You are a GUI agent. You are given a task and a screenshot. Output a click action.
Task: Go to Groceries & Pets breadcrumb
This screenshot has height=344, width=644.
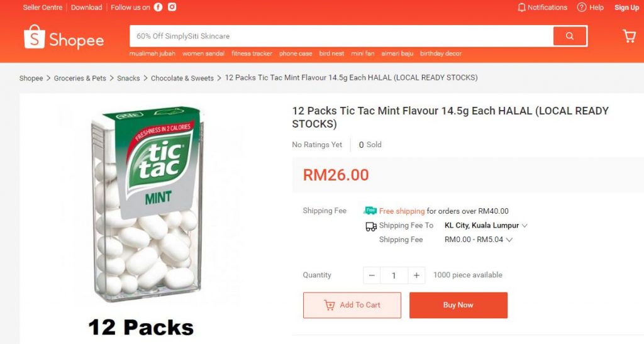[80, 78]
